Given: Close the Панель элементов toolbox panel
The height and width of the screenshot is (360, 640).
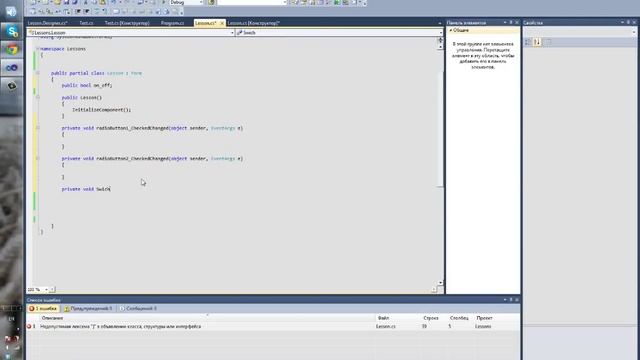Looking at the screenshot, I should pyautogui.click(x=517, y=22).
